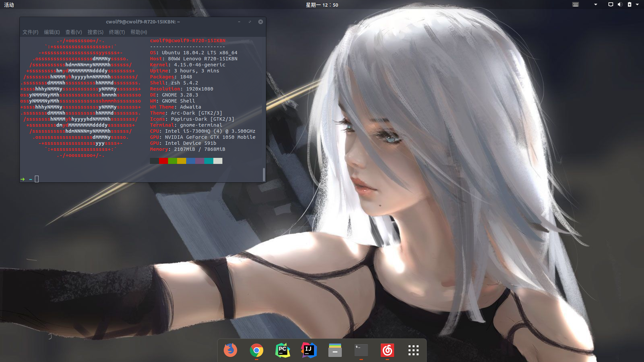Maximize the terminal window

(250, 22)
